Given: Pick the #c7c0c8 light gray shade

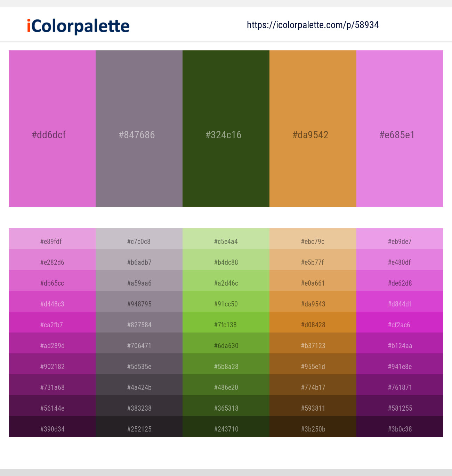Looking at the screenshot, I should point(139,239).
